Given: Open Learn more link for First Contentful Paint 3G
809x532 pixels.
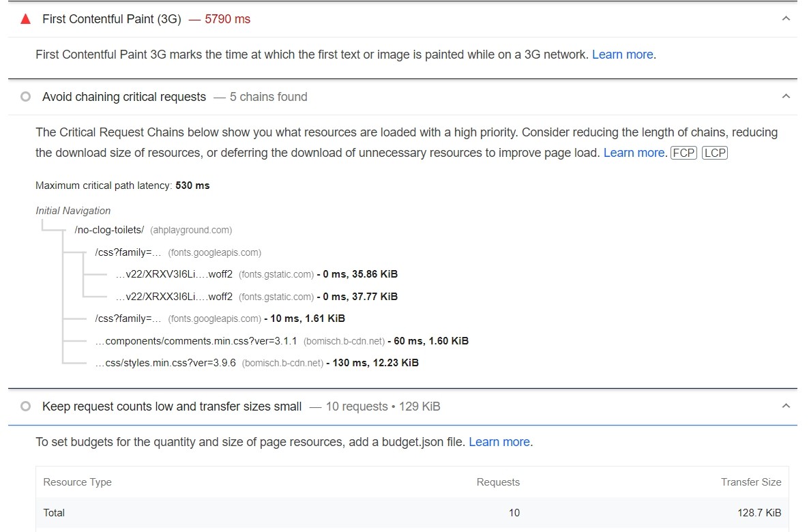Looking at the screenshot, I should click(x=622, y=55).
